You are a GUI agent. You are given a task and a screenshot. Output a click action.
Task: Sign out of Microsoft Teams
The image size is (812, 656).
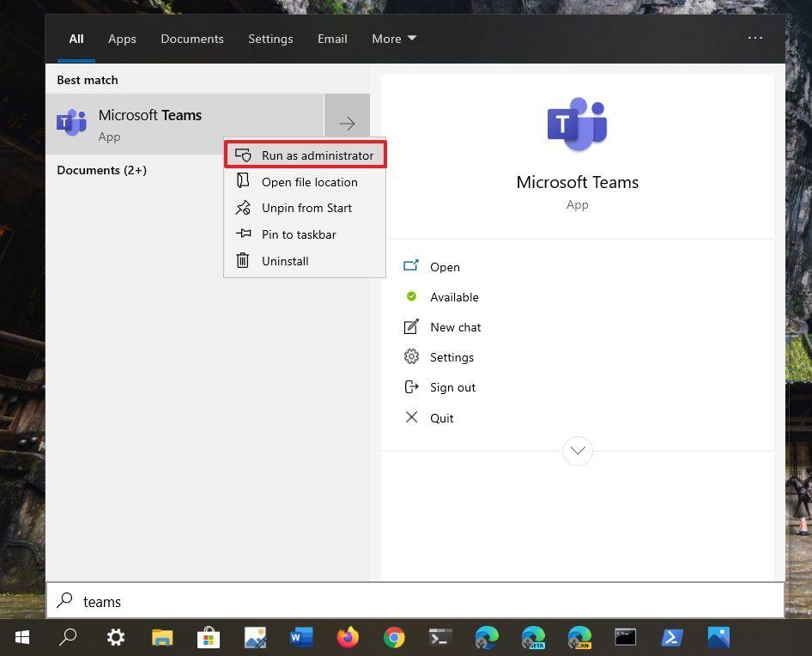coord(452,387)
